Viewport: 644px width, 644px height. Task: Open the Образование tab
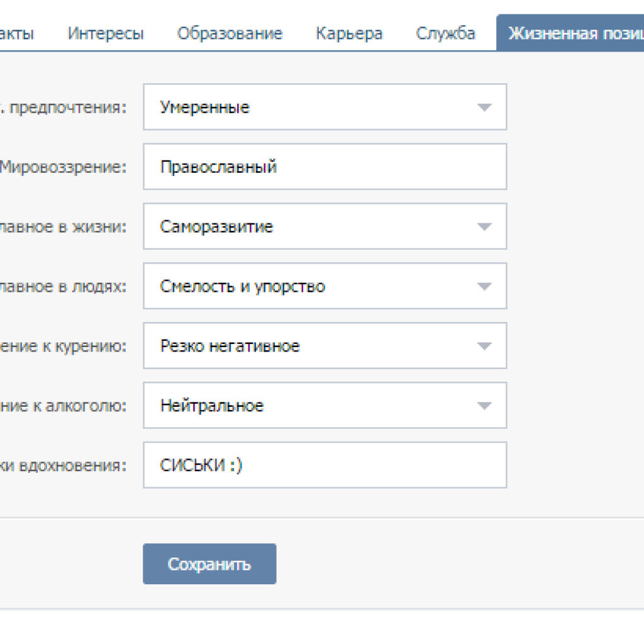pyautogui.click(x=230, y=33)
